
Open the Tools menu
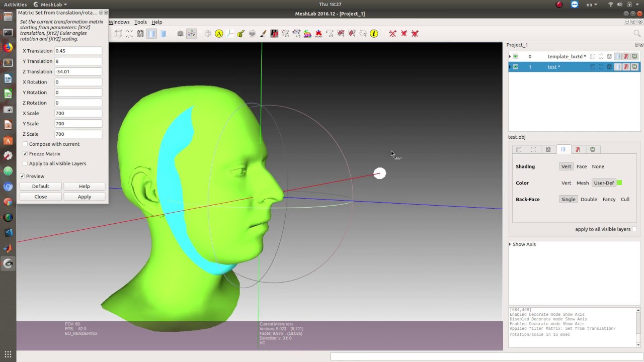tap(141, 22)
